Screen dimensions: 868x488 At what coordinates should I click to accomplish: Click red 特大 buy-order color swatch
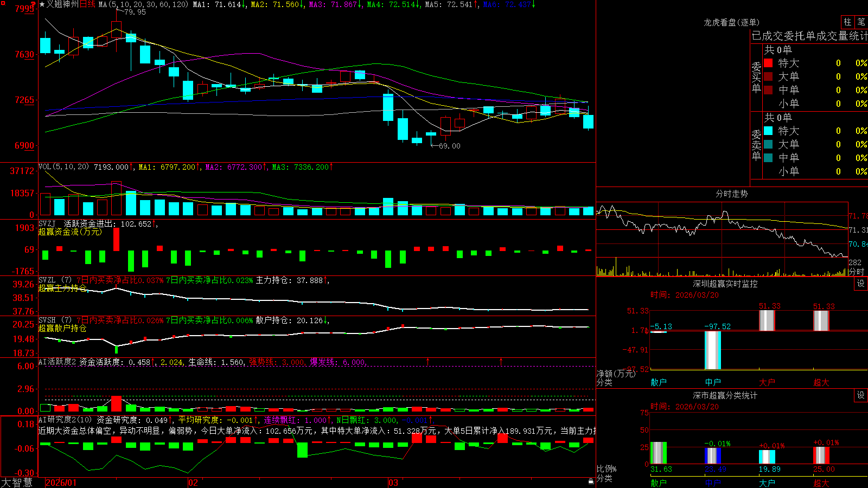768,63
